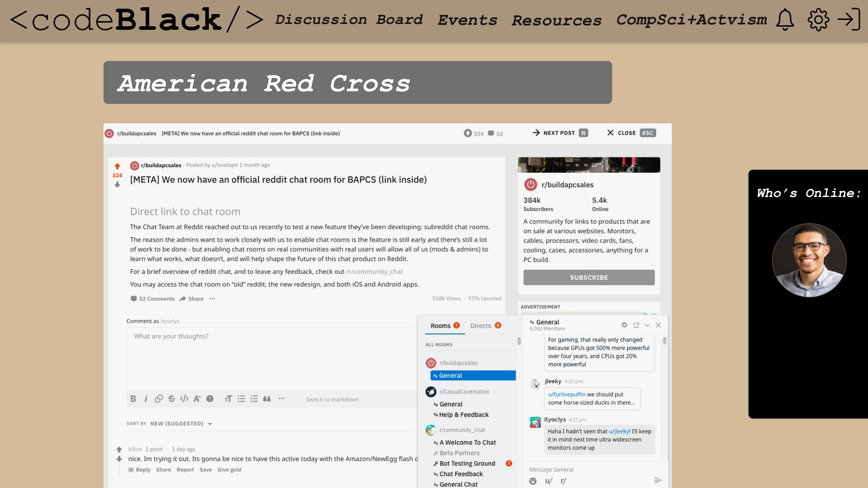Toggle italic formatting in comment editor

tap(146, 399)
